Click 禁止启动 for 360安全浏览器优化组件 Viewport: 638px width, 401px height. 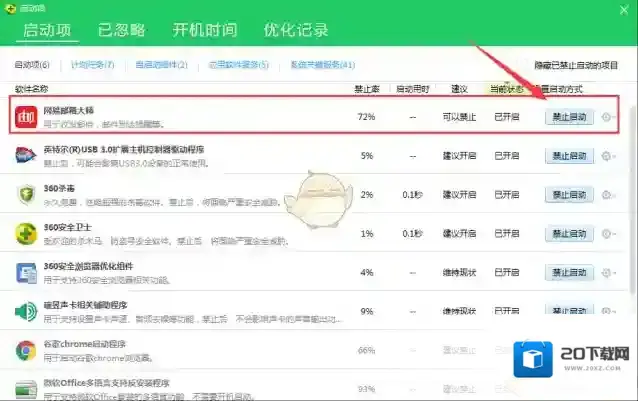click(x=569, y=272)
